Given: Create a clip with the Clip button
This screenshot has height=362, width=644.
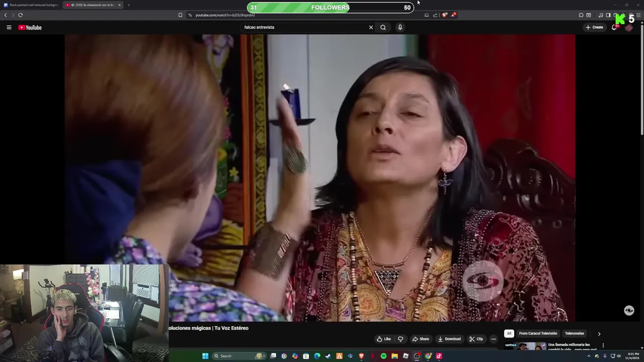Looking at the screenshot, I should click(476, 339).
